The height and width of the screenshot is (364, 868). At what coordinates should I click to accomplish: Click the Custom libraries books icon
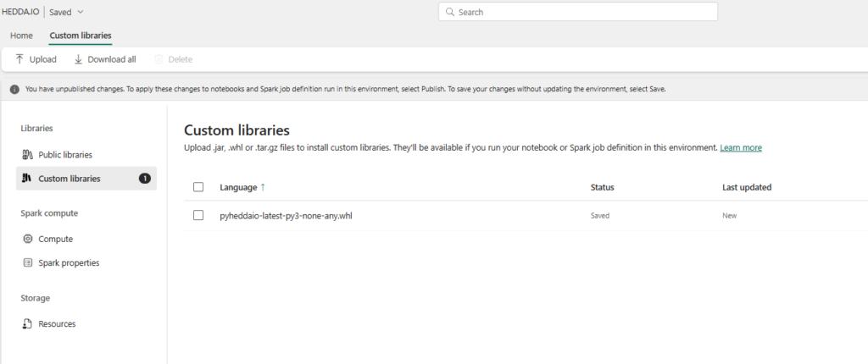click(x=27, y=179)
